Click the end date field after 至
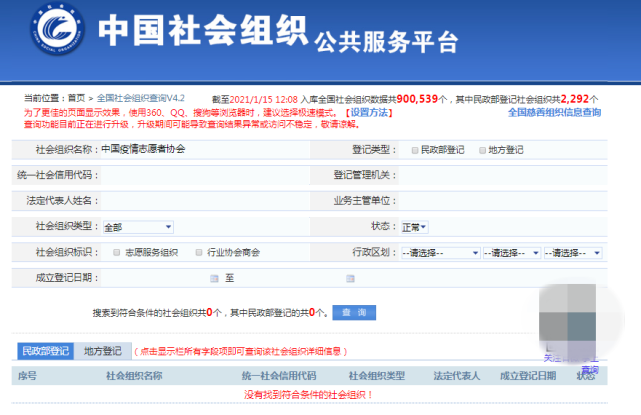Screen dimensions: 641x415 (x=291, y=278)
